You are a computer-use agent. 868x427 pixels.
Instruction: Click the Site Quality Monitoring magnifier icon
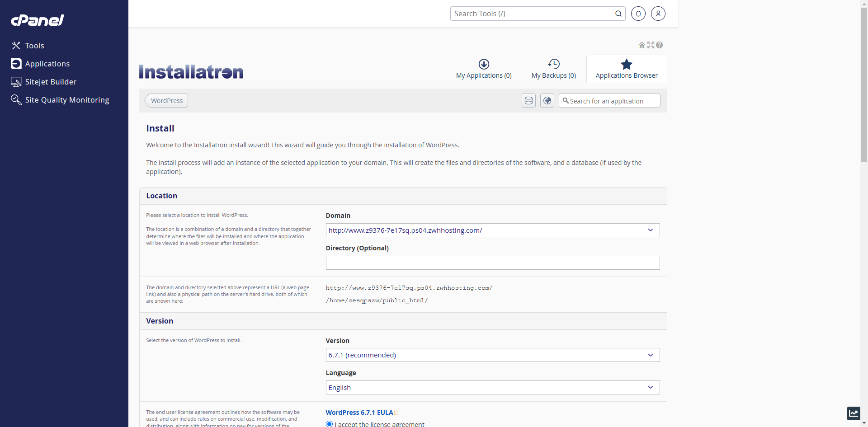tap(16, 100)
